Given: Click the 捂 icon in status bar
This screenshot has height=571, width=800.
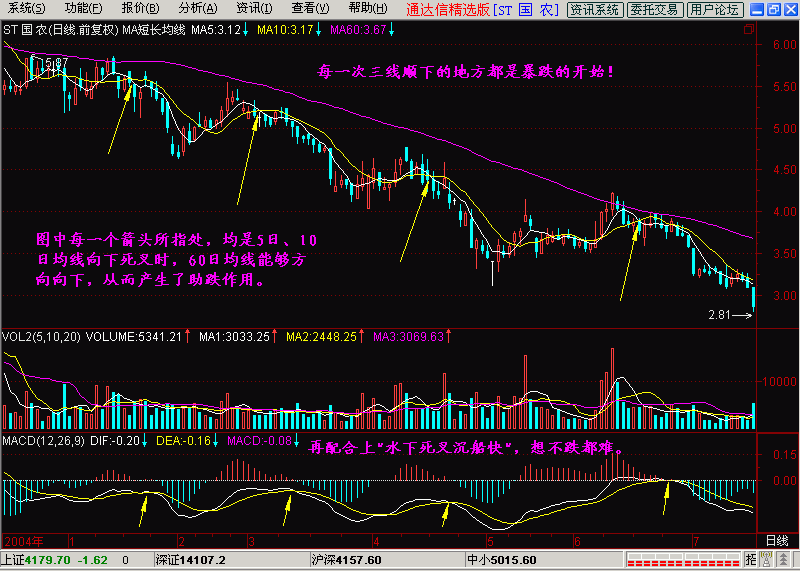Looking at the screenshot, I should click(x=749, y=560).
